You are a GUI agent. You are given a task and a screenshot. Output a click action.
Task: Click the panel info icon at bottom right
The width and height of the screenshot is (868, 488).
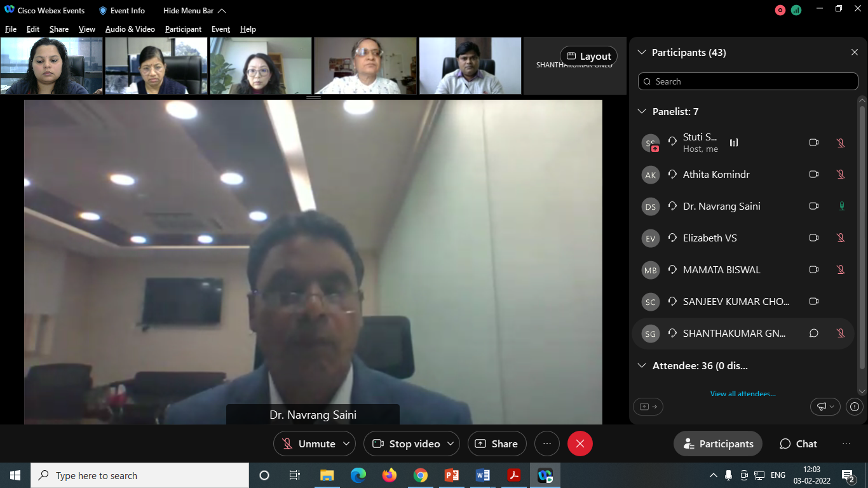pyautogui.click(x=855, y=407)
